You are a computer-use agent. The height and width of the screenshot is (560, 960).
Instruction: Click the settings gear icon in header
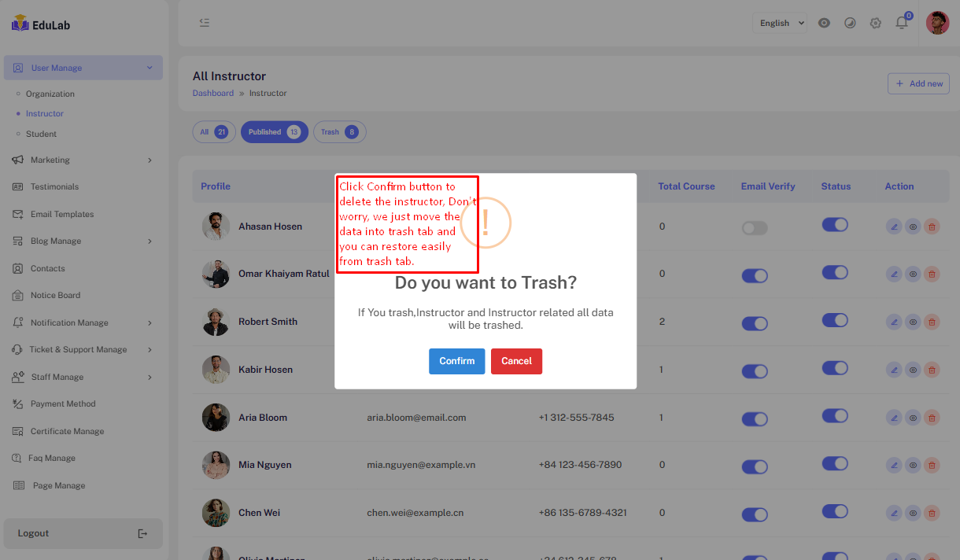point(876,23)
